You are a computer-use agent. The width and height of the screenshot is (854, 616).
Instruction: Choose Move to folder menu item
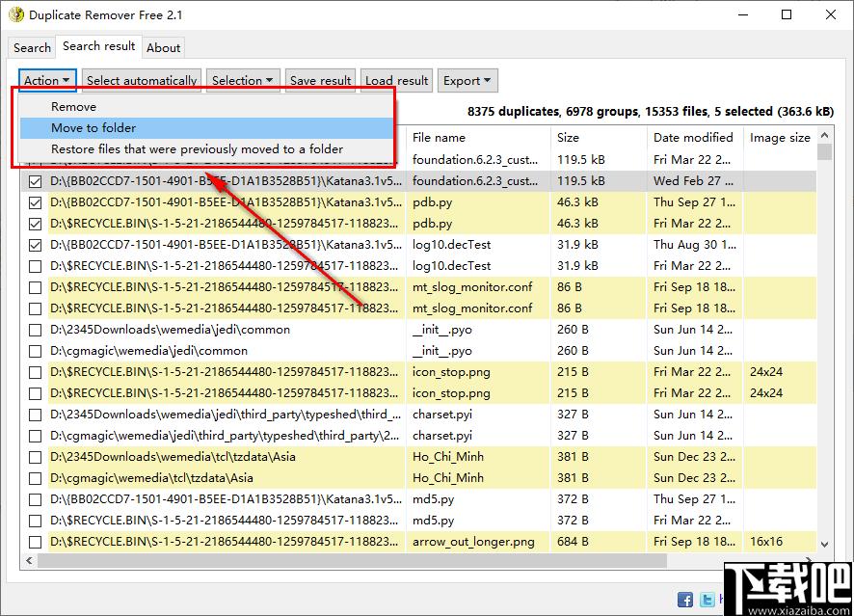206,128
